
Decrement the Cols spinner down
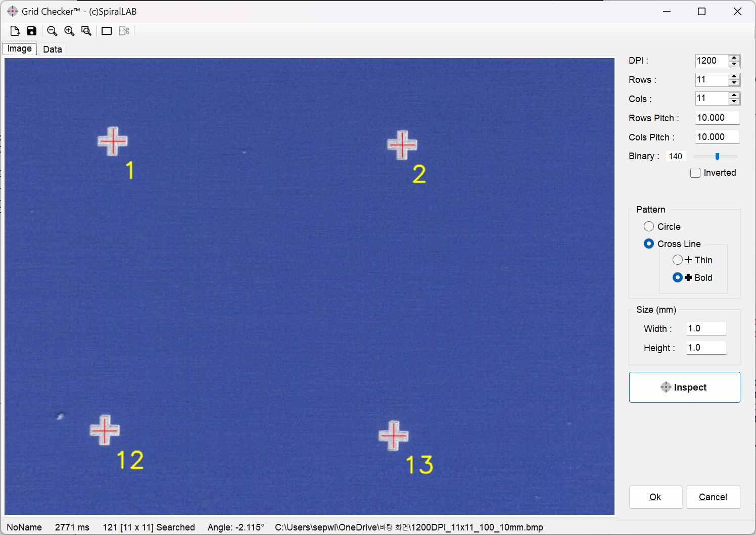tap(734, 102)
